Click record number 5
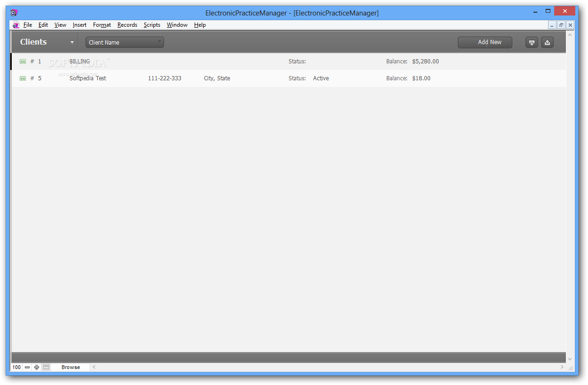 click(x=39, y=78)
